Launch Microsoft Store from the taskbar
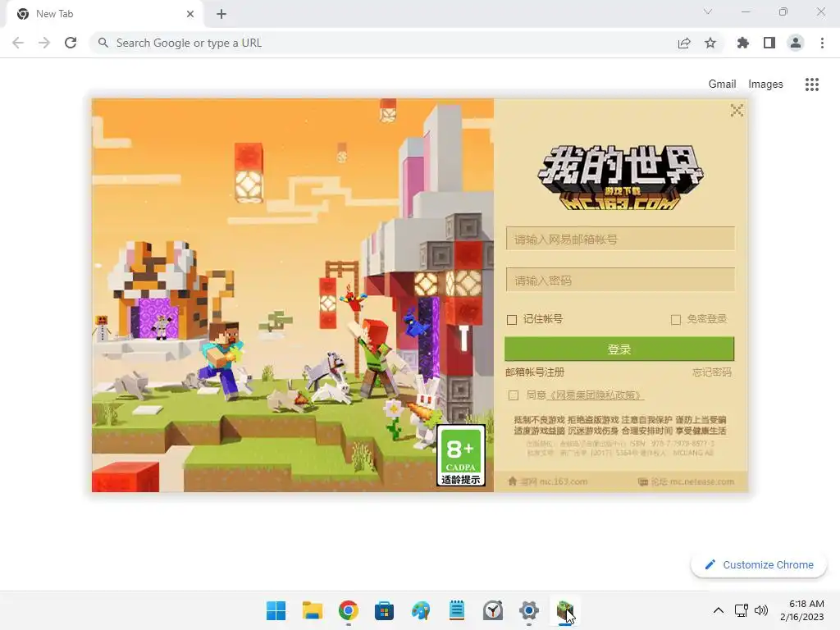The image size is (840, 630). click(384, 610)
